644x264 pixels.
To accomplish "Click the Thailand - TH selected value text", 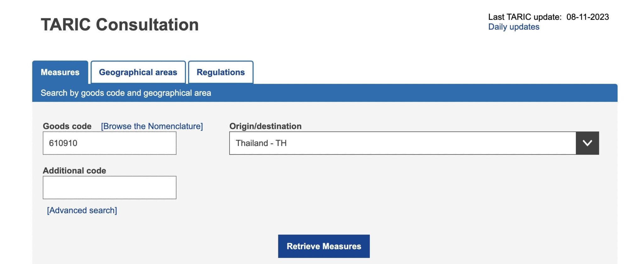I will point(261,143).
